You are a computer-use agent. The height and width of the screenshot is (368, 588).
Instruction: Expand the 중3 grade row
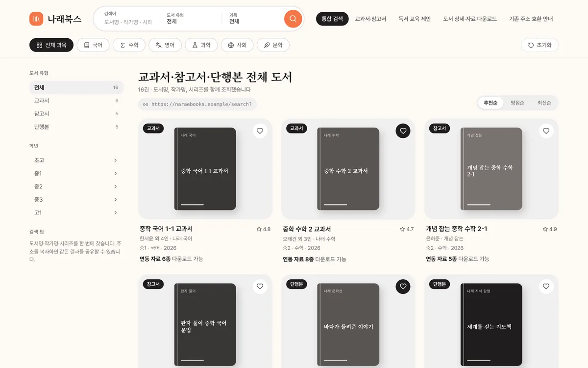[x=76, y=200]
